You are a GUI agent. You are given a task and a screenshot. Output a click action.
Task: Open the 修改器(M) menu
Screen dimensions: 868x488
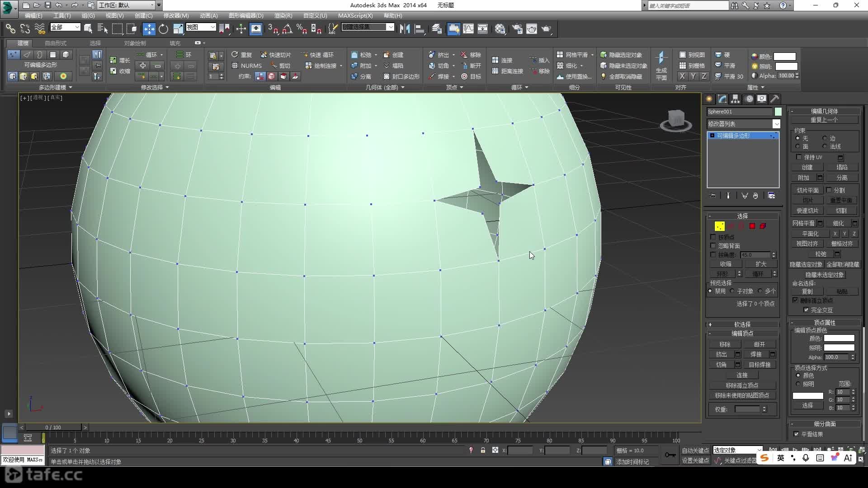176,16
